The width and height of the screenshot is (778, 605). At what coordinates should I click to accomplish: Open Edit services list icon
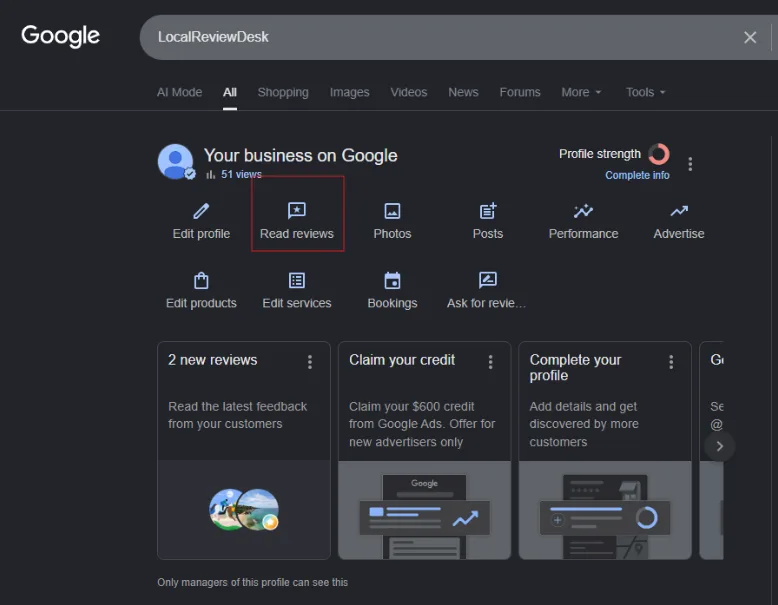(x=297, y=280)
